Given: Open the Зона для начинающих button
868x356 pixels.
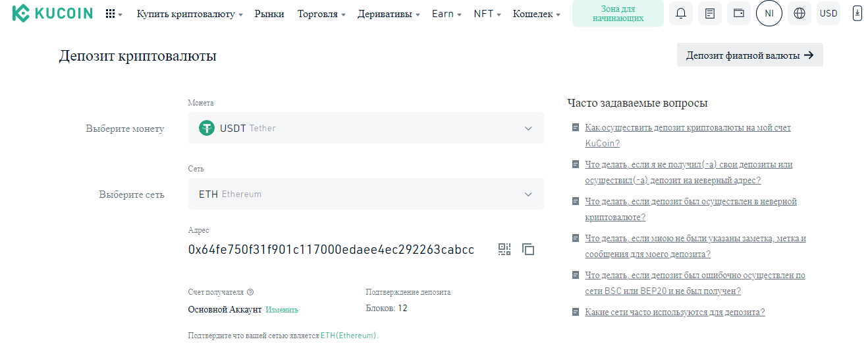Looking at the screenshot, I should [x=618, y=14].
